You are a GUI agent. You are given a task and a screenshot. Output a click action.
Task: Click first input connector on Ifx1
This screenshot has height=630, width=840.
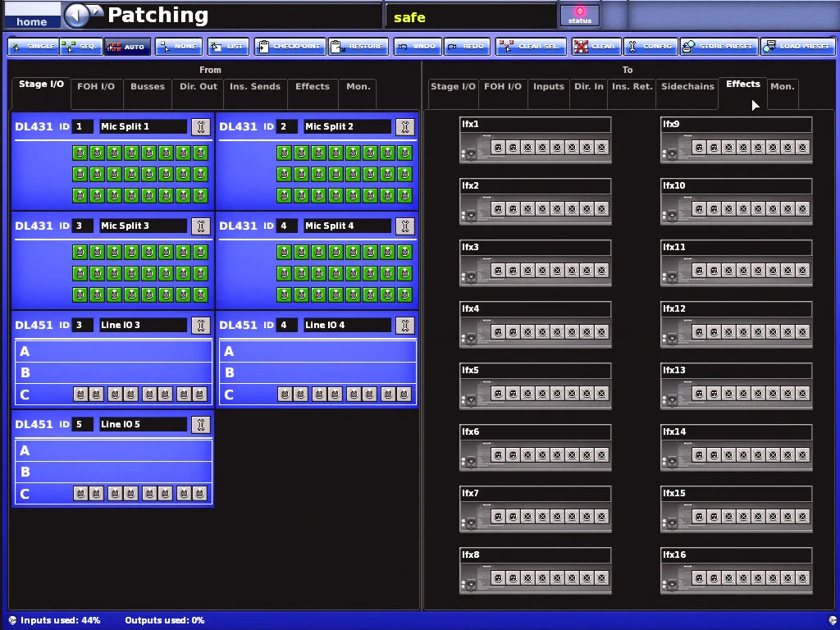[498, 147]
